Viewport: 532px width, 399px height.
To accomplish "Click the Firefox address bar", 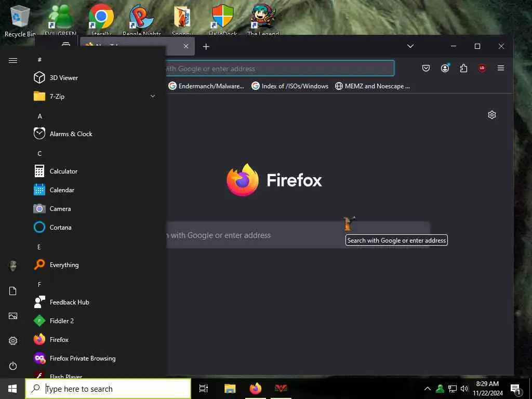I will point(280,69).
